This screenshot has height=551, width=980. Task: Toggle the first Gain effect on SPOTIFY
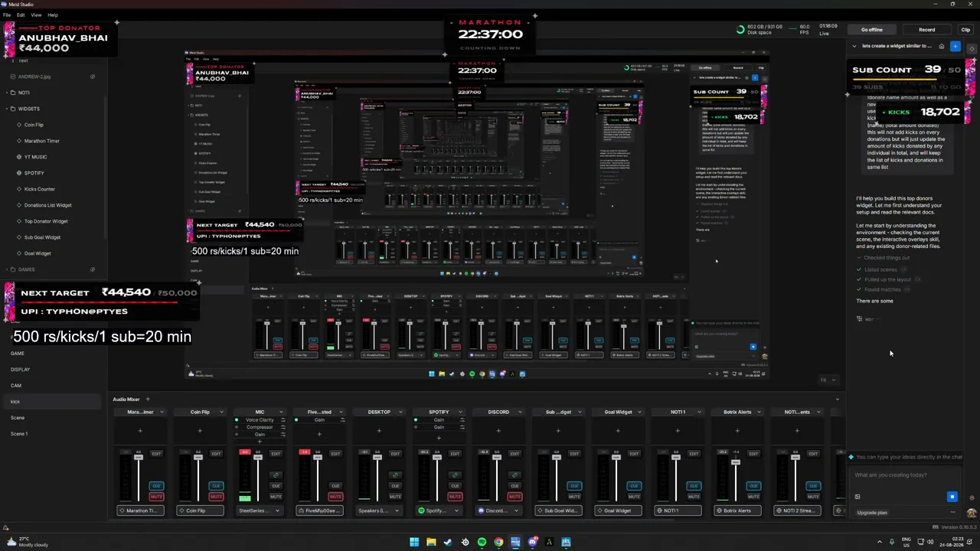pyautogui.click(x=416, y=420)
